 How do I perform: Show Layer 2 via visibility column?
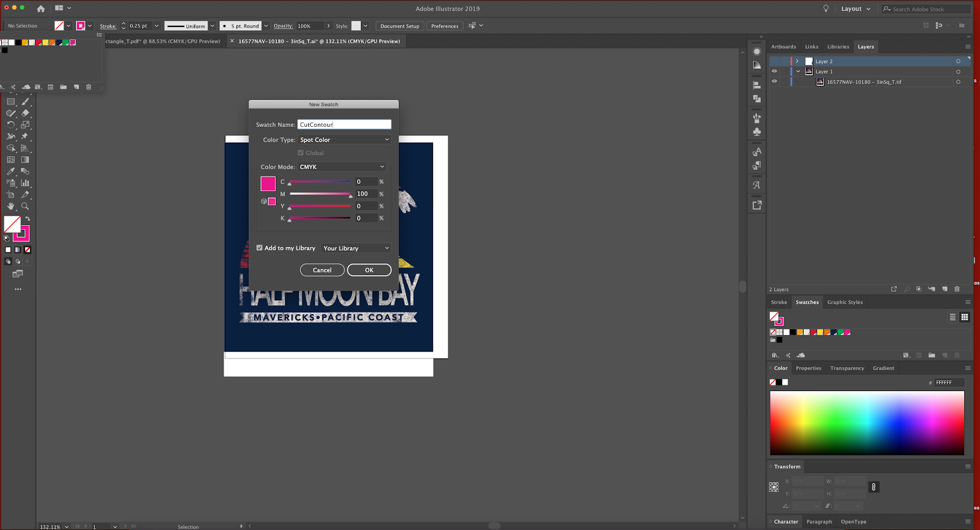[x=774, y=61]
